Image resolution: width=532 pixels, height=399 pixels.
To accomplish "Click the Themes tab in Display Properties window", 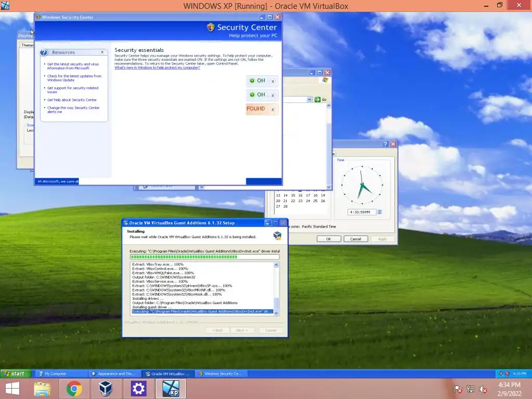I will [27, 45].
